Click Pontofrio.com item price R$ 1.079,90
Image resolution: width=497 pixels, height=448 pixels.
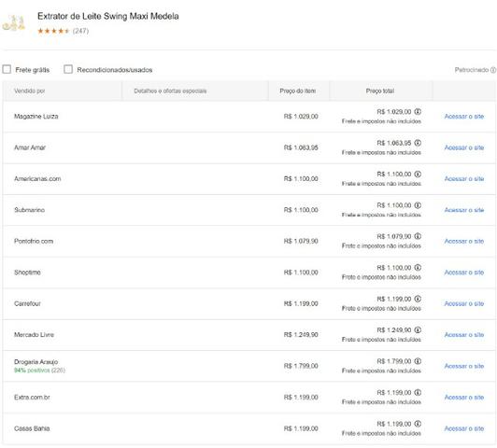coord(301,241)
